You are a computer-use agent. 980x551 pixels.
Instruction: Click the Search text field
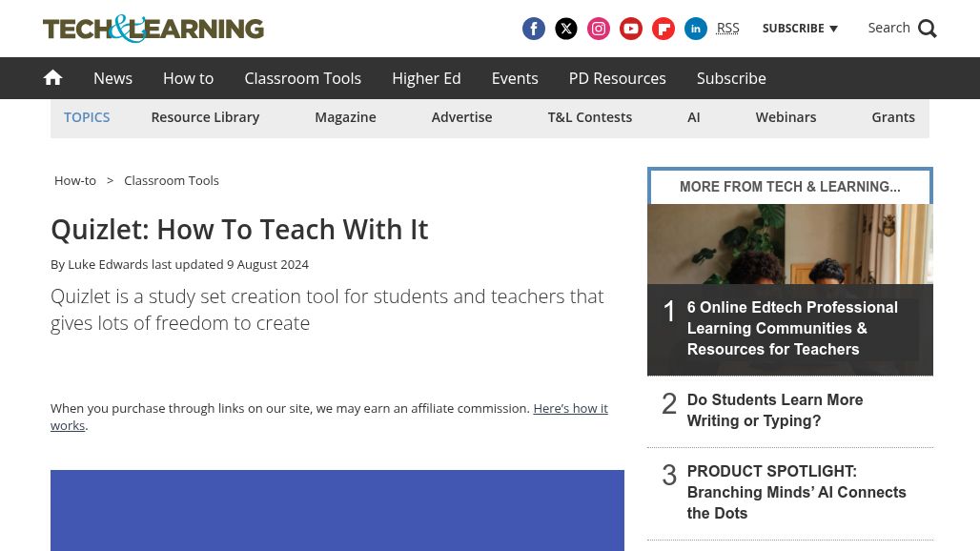[x=888, y=28]
